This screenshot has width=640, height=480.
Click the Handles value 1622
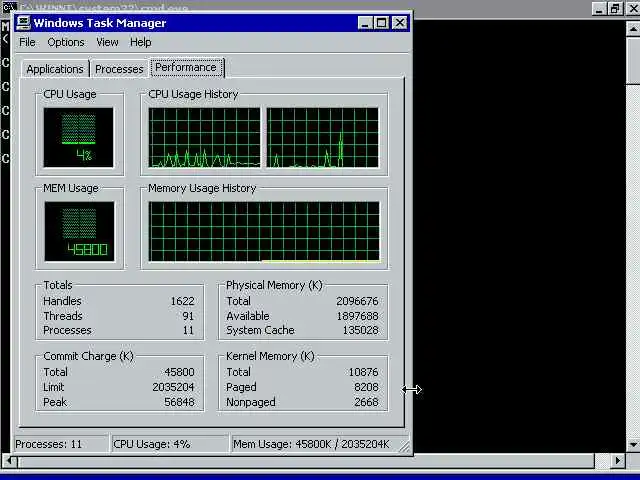182,301
